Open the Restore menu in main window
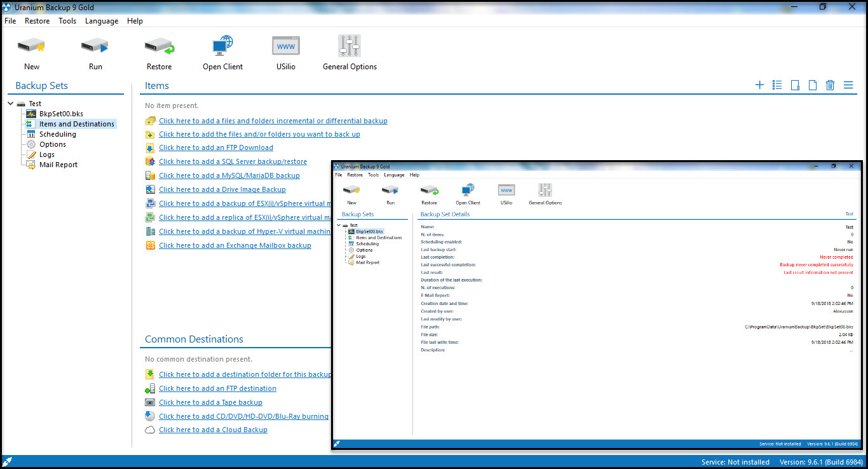 pyautogui.click(x=37, y=21)
